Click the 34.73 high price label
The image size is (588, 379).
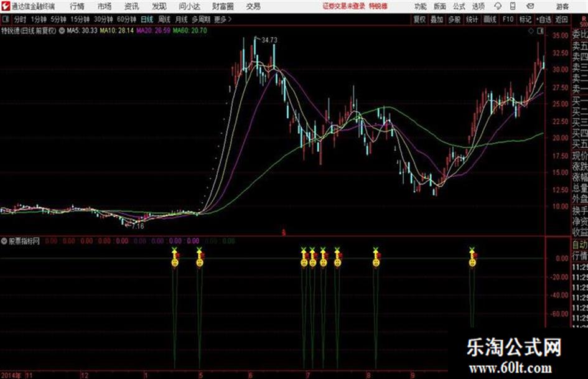tap(269, 40)
